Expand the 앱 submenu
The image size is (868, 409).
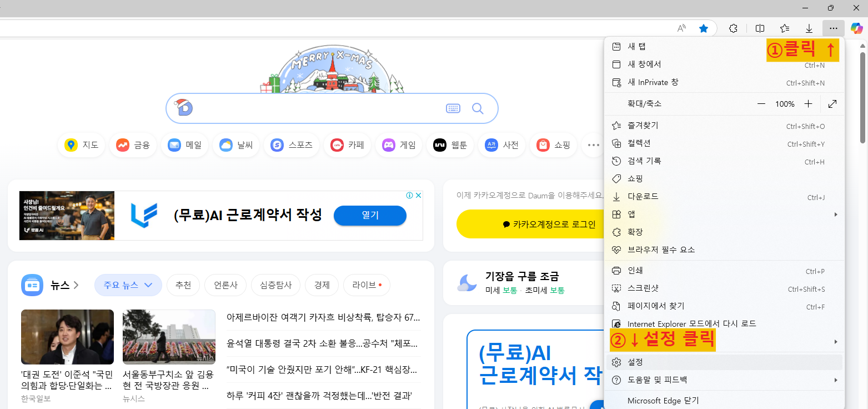724,215
